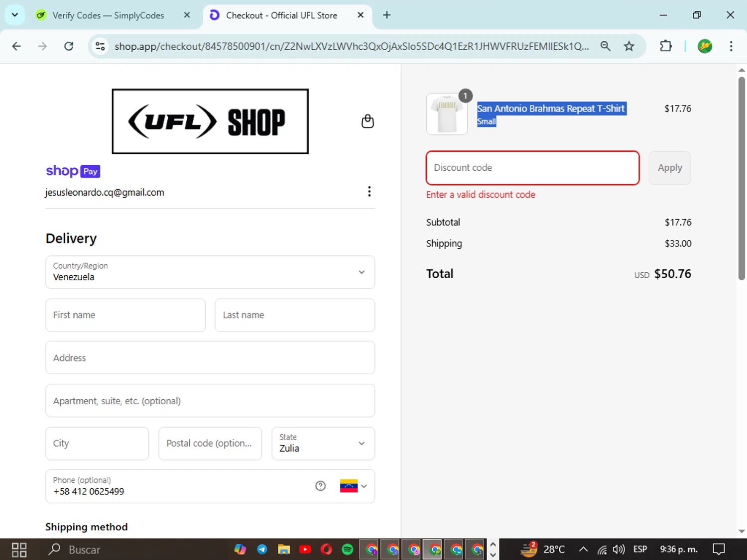Click the scrollbar down arrow
The image size is (747, 560).
coord(742,531)
